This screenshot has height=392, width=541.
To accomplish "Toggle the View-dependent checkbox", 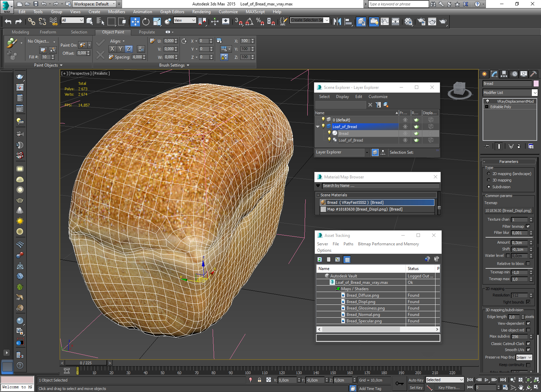I will coord(528,323).
